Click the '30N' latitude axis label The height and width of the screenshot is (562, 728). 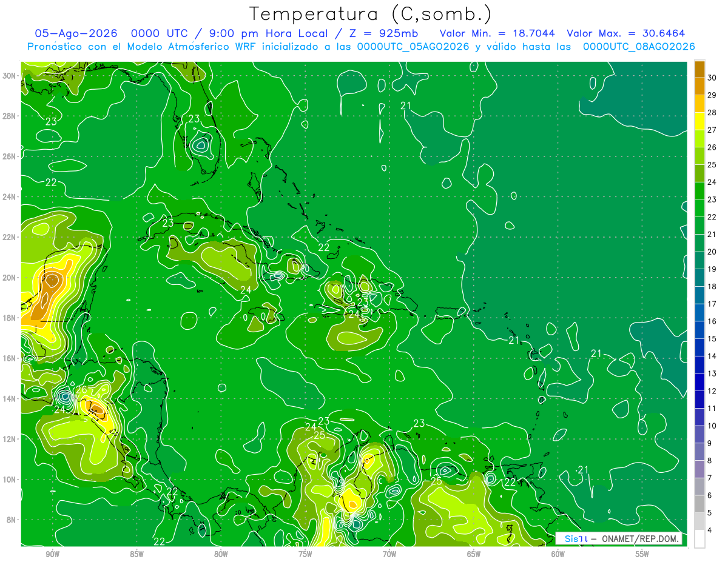[10, 76]
